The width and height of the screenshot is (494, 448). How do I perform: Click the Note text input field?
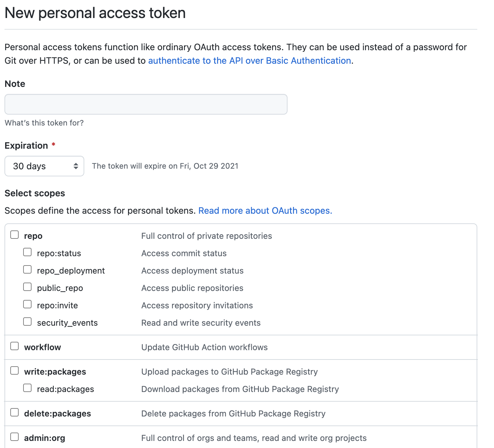coord(146,104)
